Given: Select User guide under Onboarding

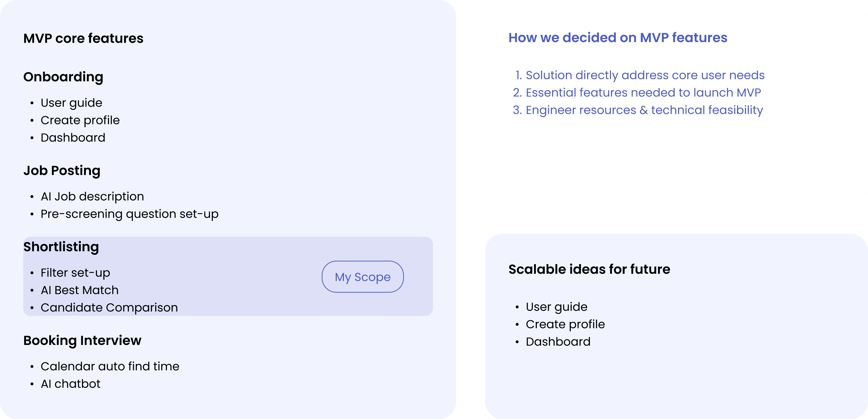Looking at the screenshot, I should [71, 103].
